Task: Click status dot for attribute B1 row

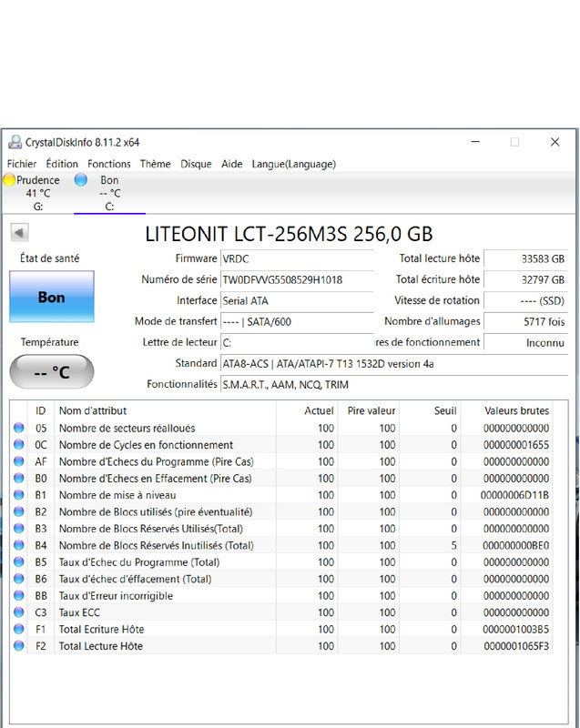Action: pyautogui.click(x=18, y=494)
